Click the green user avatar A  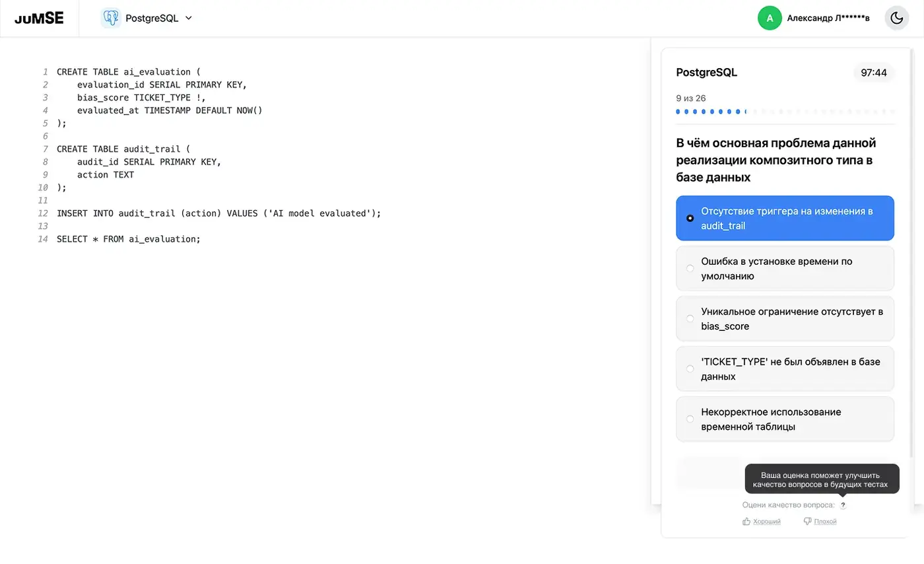coord(770,18)
